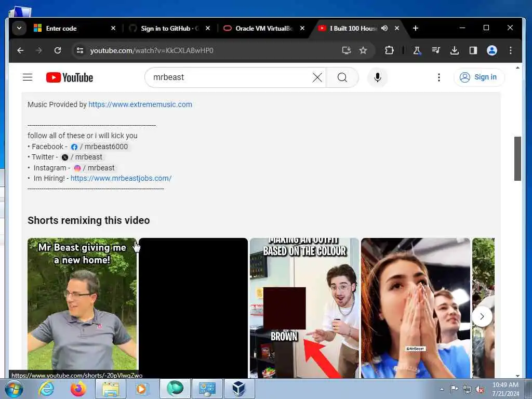Run search with the magnifier button
Viewport: 532px width, 399px height.
pyautogui.click(x=342, y=77)
